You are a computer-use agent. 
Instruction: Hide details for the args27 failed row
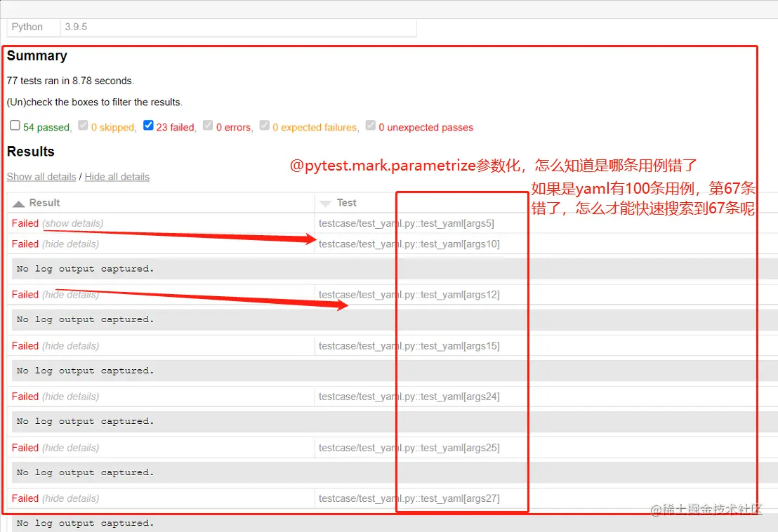coord(70,498)
